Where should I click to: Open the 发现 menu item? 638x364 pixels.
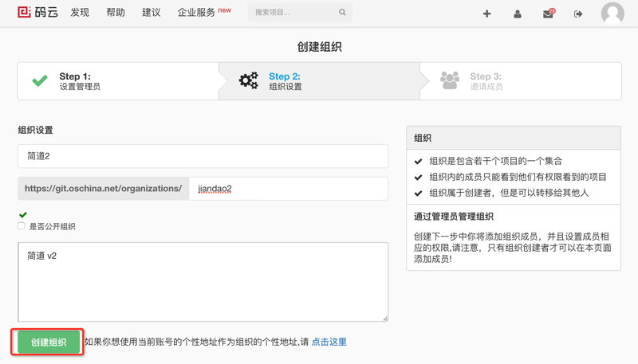80,13
